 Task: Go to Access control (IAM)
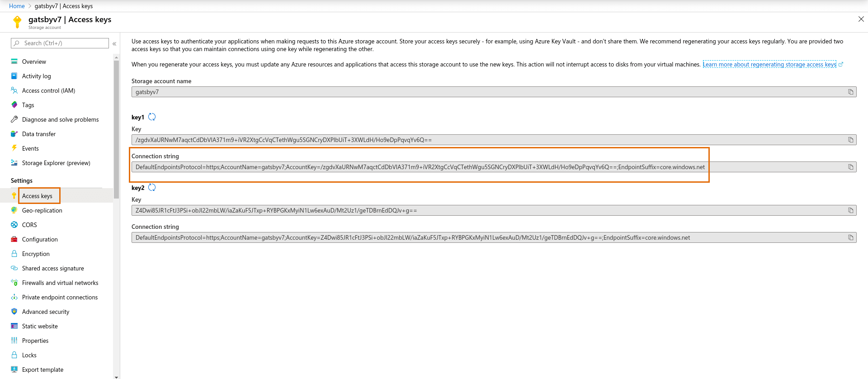coord(49,90)
